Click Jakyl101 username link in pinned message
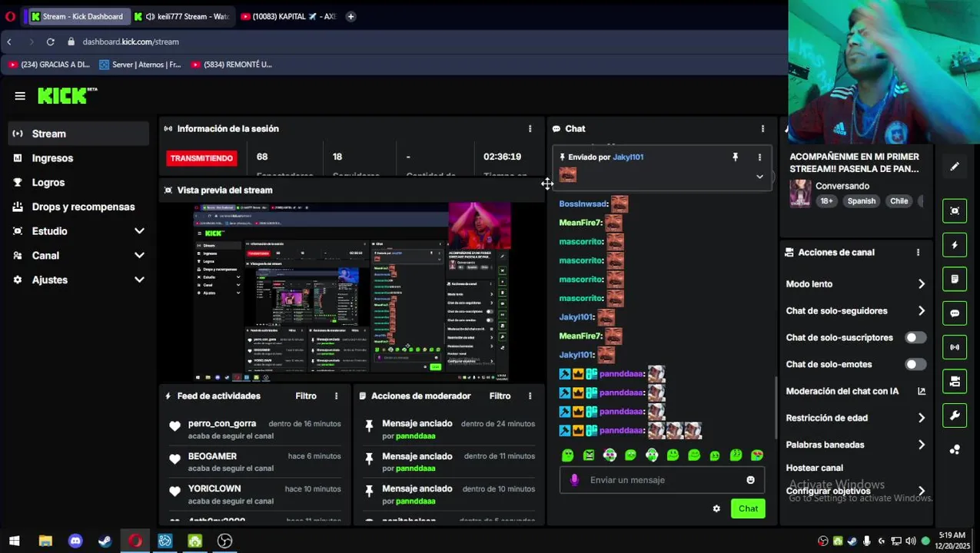The height and width of the screenshot is (553, 980). (628, 157)
